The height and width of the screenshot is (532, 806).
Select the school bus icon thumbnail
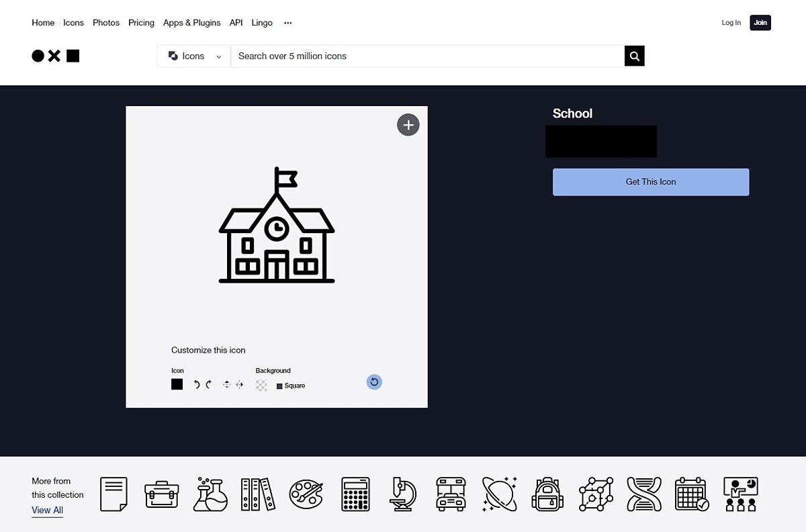[x=451, y=494]
